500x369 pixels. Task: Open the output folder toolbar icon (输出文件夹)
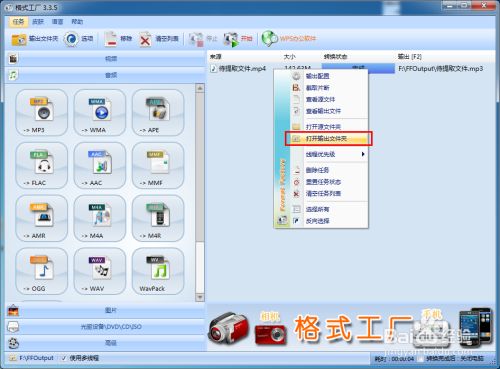pyautogui.click(x=19, y=39)
